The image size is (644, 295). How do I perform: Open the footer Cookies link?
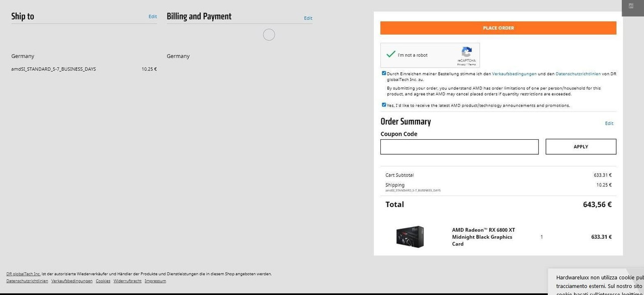point(103,281)
